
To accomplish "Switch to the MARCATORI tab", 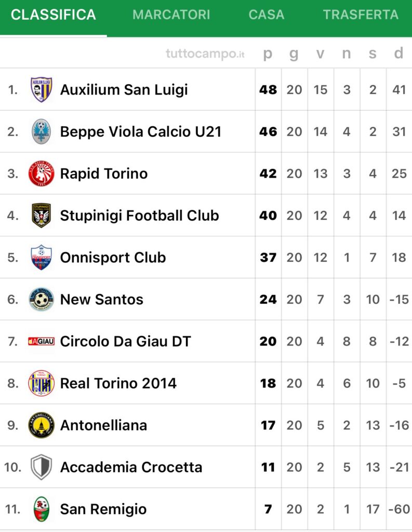I will tap(171, 15).
